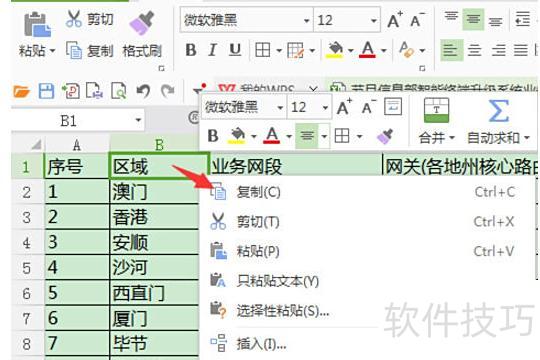Click the decrease indent icon
This screenshot has height=360, width=540.
[522, 19]
